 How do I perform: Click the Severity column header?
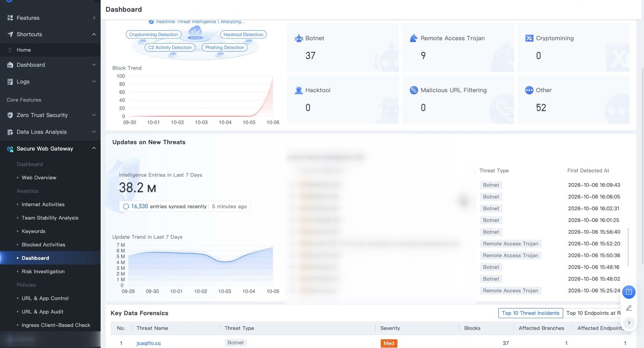pyautogui.click(x=390, y=328)
